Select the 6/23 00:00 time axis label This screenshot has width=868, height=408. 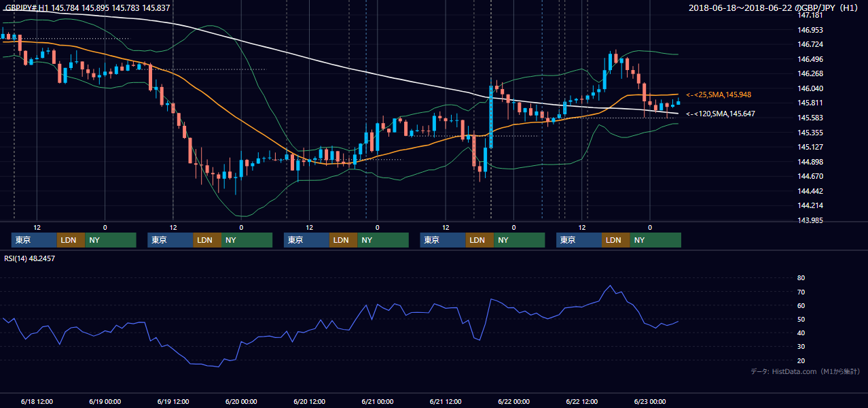(x=650, y=401)
